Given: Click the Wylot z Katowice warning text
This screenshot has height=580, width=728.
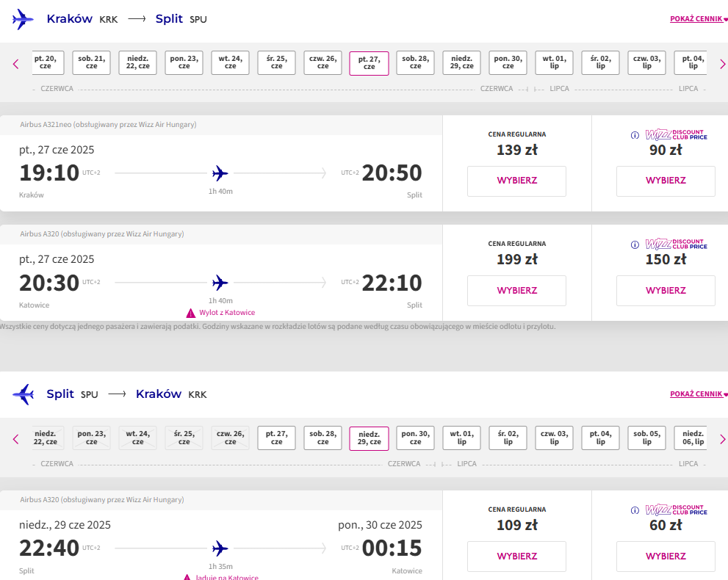Looking at the screenshot, I should click(x=227, y=313).
